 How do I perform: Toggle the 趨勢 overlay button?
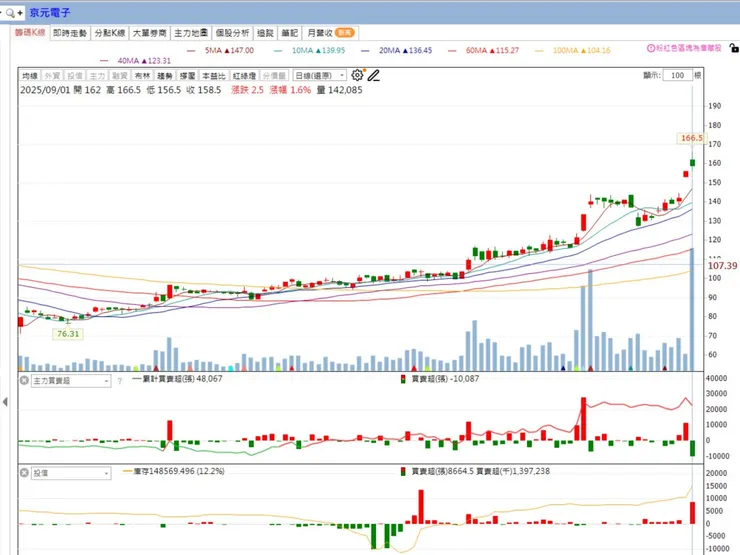click(x=165, y=76)
